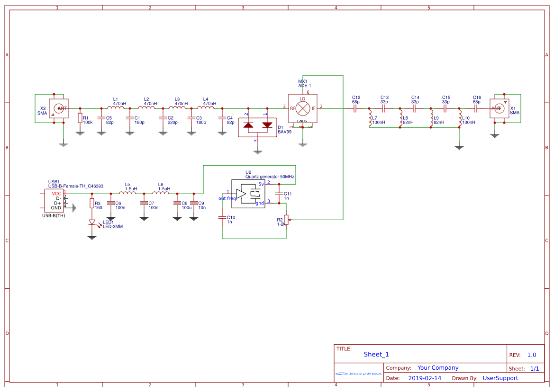Click the Your Company name field
Viewport: 554px width, 392px height.
point(437,368)
